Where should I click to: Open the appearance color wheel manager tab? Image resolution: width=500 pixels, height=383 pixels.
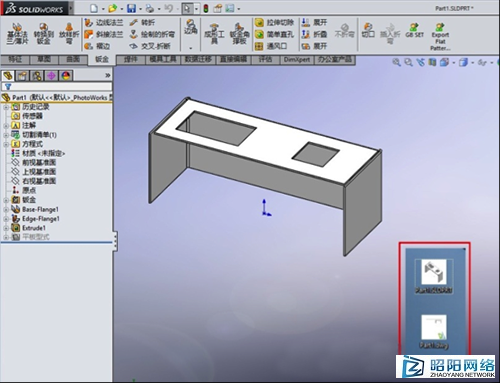(x=66, y=76)
